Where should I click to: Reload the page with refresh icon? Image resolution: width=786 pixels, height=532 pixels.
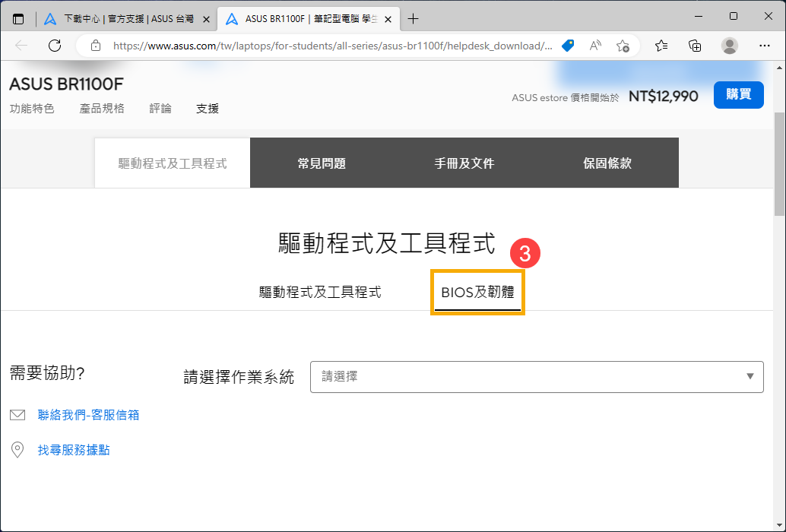(x=55, y=46)
